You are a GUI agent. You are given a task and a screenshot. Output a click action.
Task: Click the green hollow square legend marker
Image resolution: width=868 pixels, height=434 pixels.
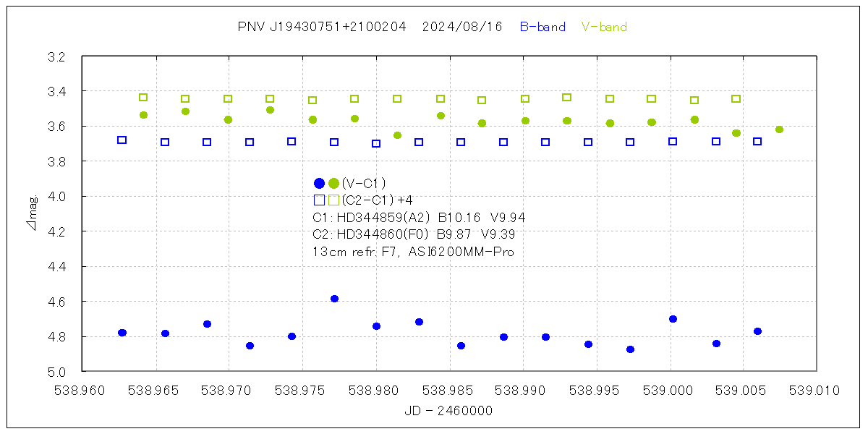click(333, 200)
